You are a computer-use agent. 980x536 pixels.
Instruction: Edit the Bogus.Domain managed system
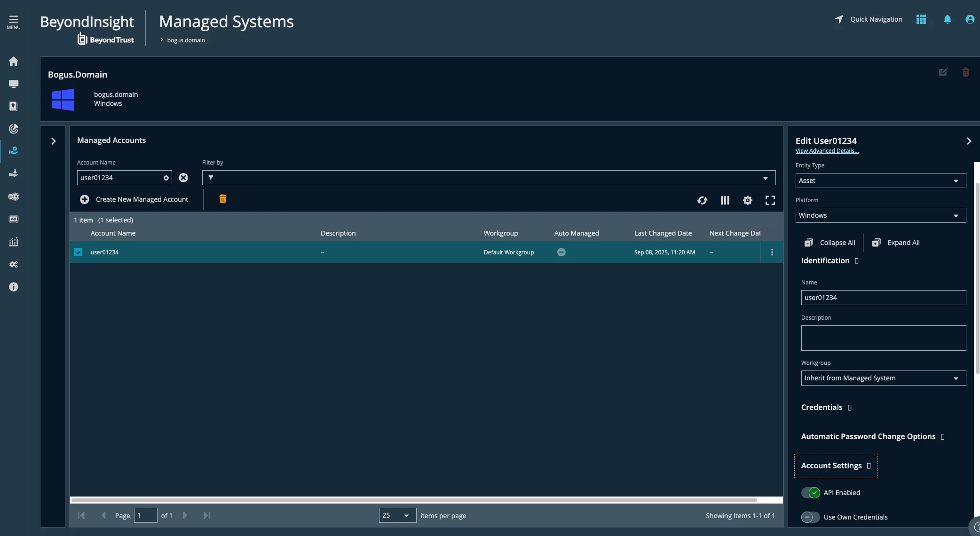(x=943, y=72)
